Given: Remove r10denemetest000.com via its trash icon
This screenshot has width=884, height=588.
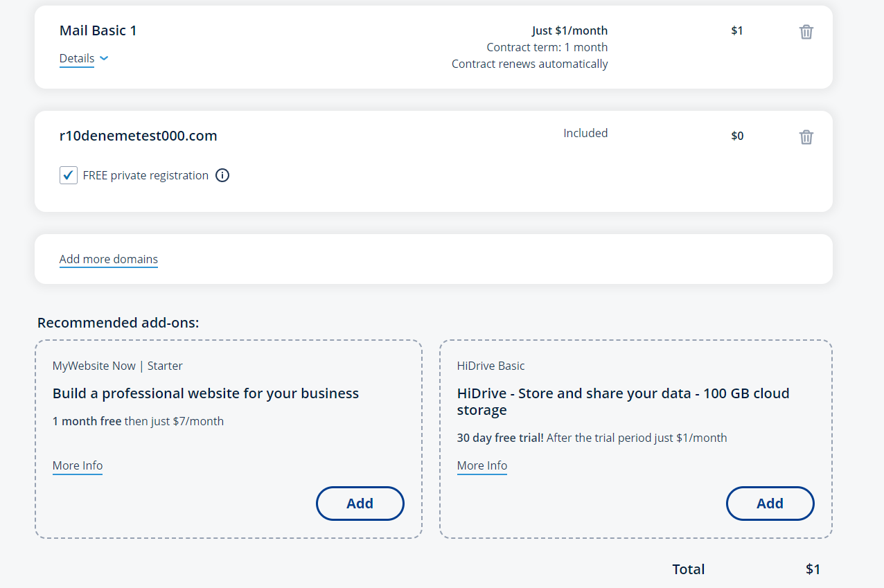Looking at the screenshot, I should coord(806,137).
